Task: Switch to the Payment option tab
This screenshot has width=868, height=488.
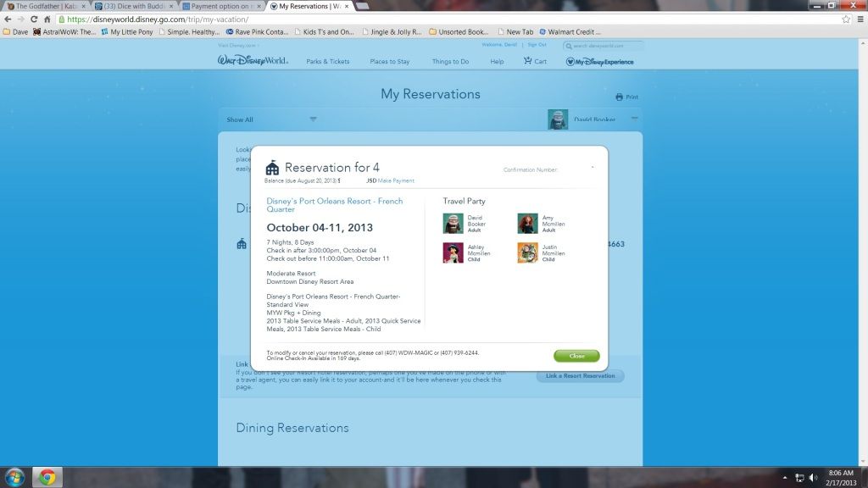Action: pyautogui.click(x=221, y=6)
